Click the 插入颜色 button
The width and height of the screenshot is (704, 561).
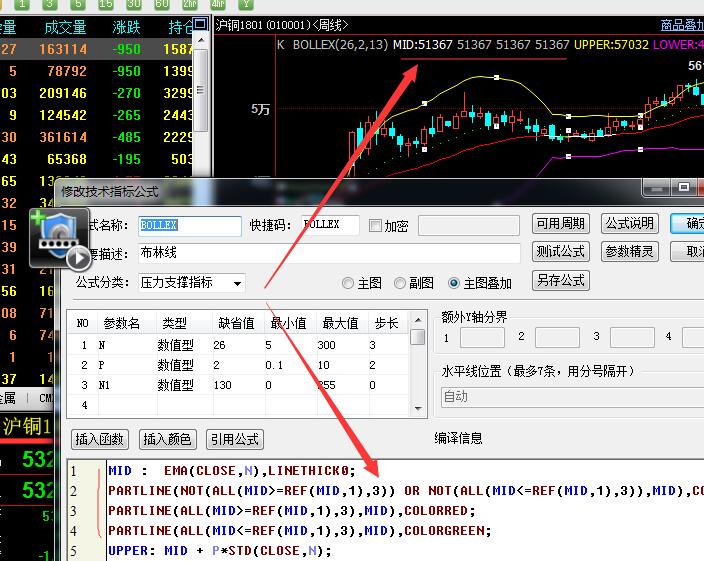tap(167, 439)
